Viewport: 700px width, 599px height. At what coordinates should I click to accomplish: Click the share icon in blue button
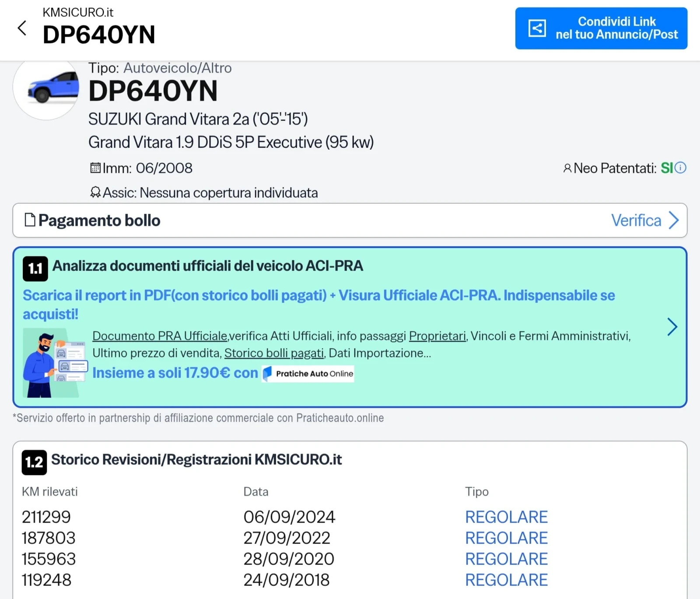537,28
